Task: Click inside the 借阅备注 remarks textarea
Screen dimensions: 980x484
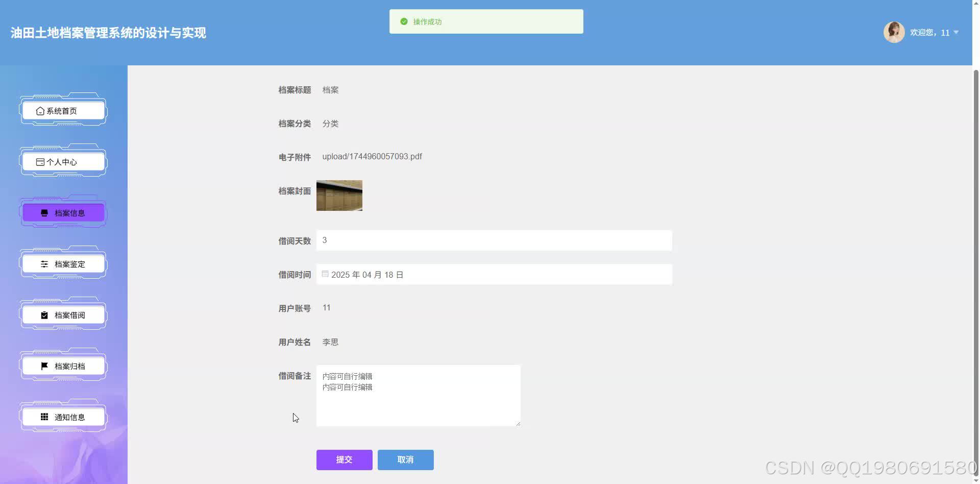Action: click(x=418, y=396)
